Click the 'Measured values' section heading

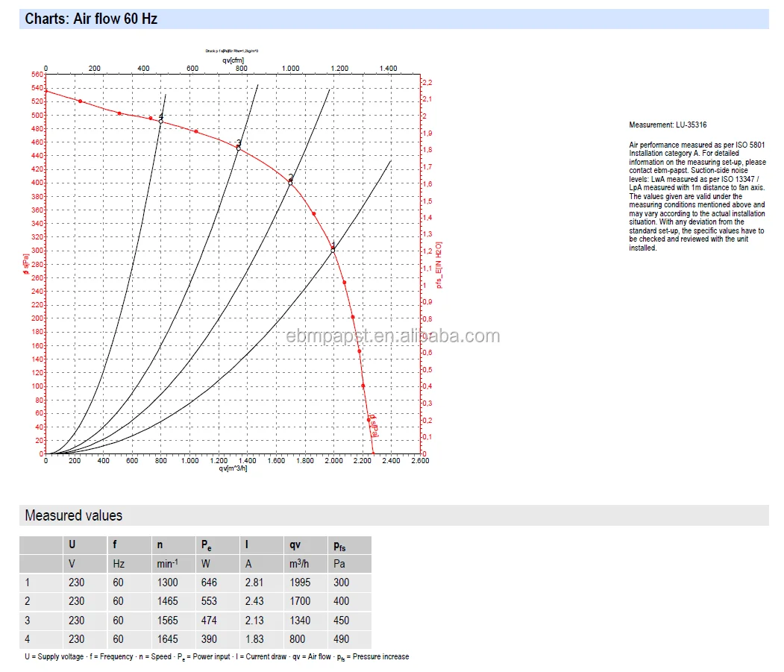coord(73,515)
